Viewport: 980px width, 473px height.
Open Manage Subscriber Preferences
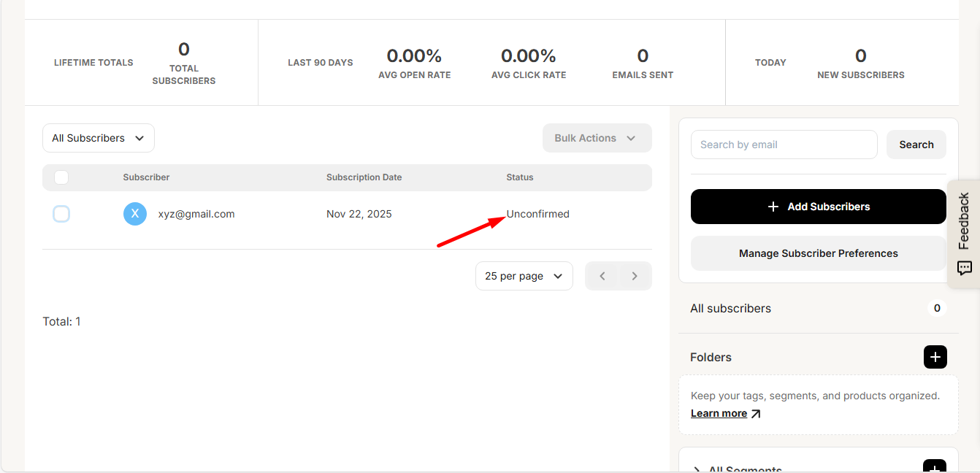coord(818,253)
